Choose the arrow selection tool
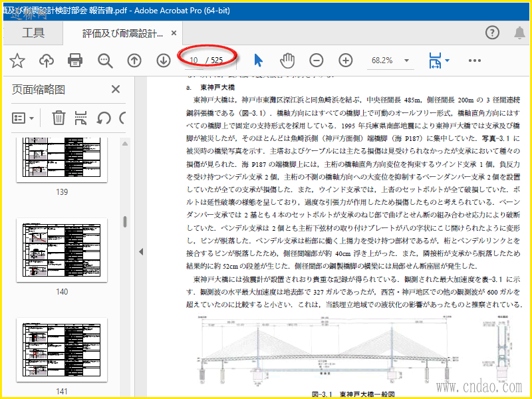Image resolution: width=532 pixels, height=399 pixels. coord(258,61)
